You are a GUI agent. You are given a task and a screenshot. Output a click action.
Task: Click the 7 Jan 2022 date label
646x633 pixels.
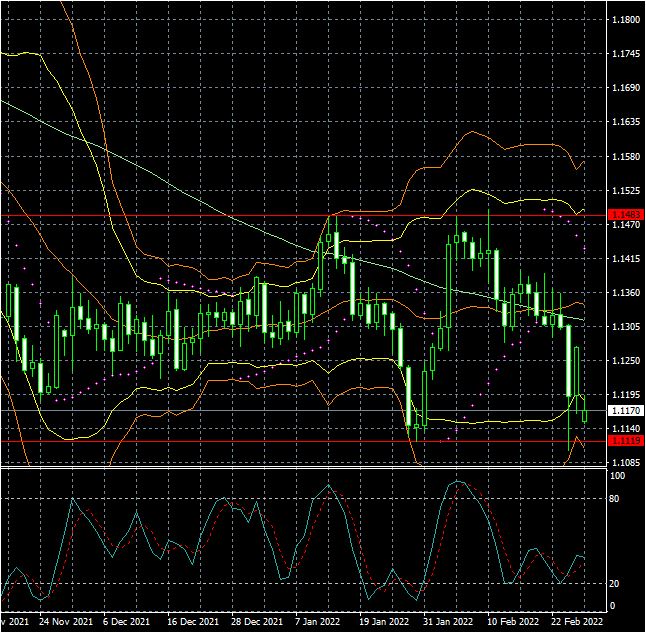[x=318, y=621]
